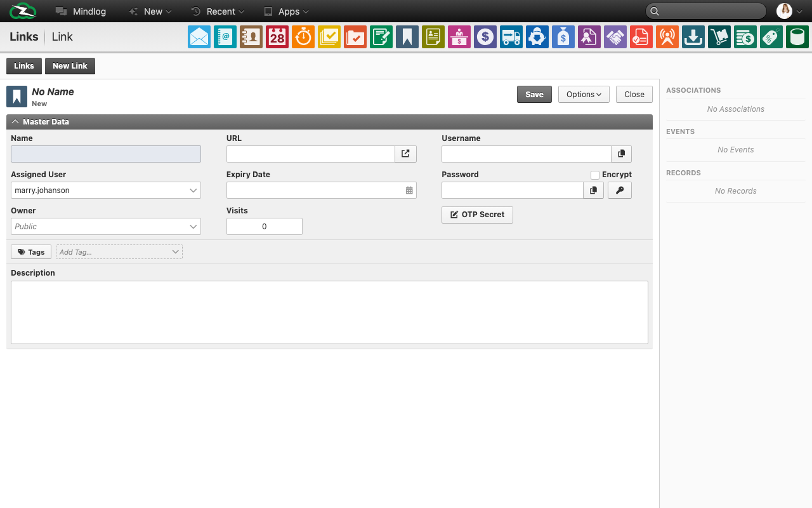The width and height of the screenshot is (812, 508).
Task: Open the brown Contacts icon
Action: pos(251,37)
